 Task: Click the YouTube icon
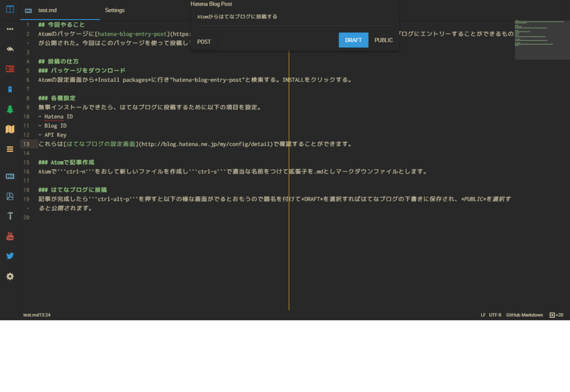pyautogui.click(x=10, y=236)
